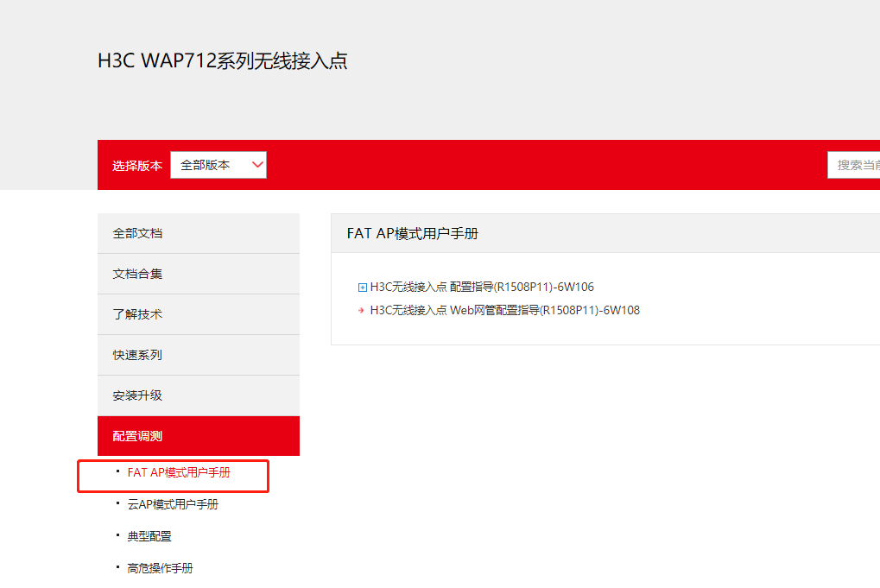Go to 了解技术 in the sidebar
Viewport: 880px width, 588px height.
click(x=199, y=314)
